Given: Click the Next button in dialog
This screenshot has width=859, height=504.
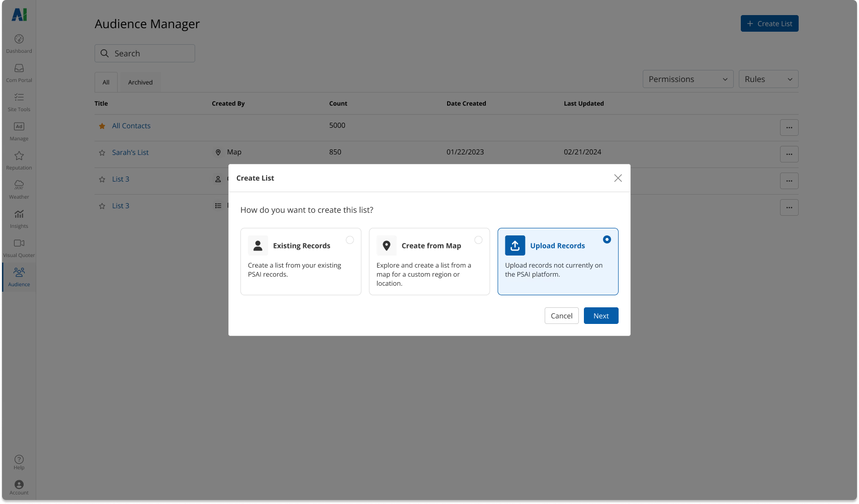Looking at the screenshot, I should coord(601,315).
